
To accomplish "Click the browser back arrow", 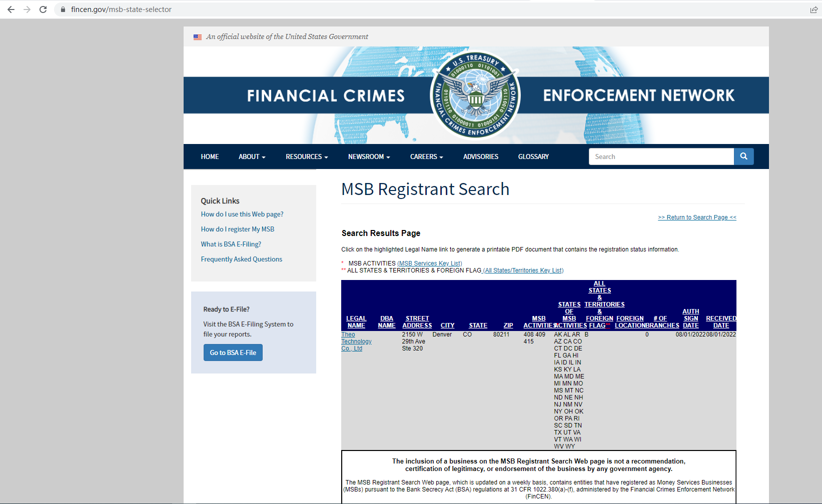I will tap(11, 9).
